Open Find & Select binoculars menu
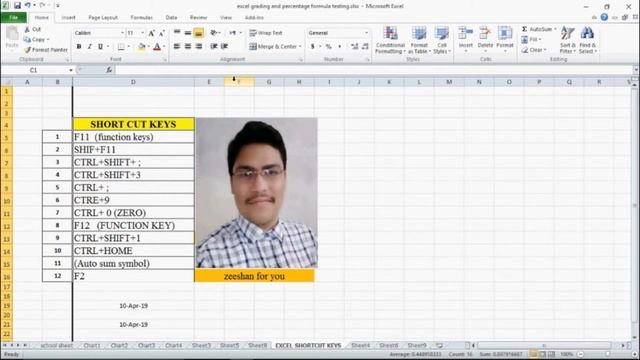Viewport: 640px width, 360px height. pos(587,40)
